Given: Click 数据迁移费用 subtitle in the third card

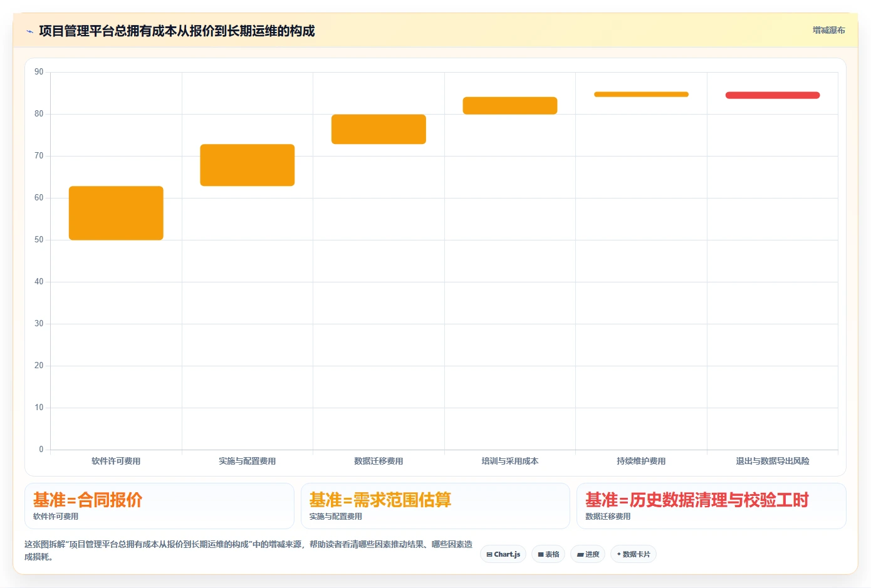Looking at the screenshot, I should pyautogui.click(x=608, y=517).
